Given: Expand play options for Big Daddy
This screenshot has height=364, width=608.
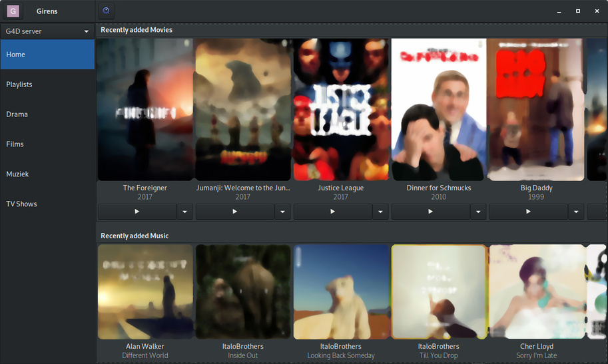Looking at the screenshot, I should 576,212.
